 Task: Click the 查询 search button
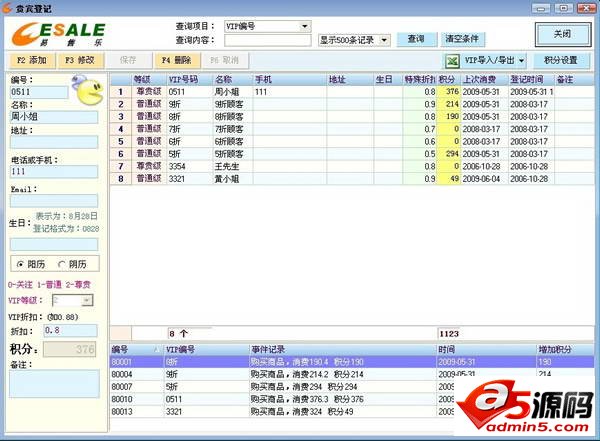[416, 39]
